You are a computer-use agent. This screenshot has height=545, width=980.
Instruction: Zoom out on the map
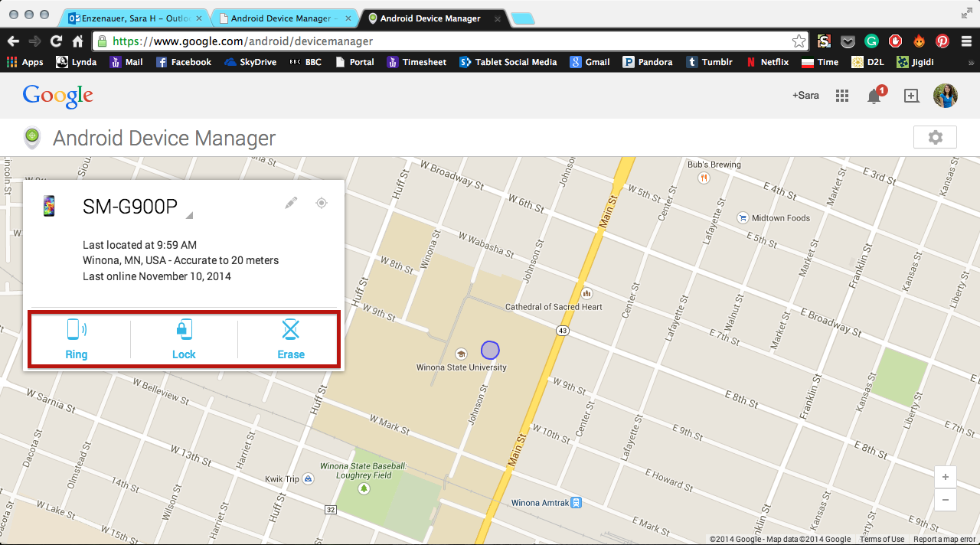[x=946, y=501]
